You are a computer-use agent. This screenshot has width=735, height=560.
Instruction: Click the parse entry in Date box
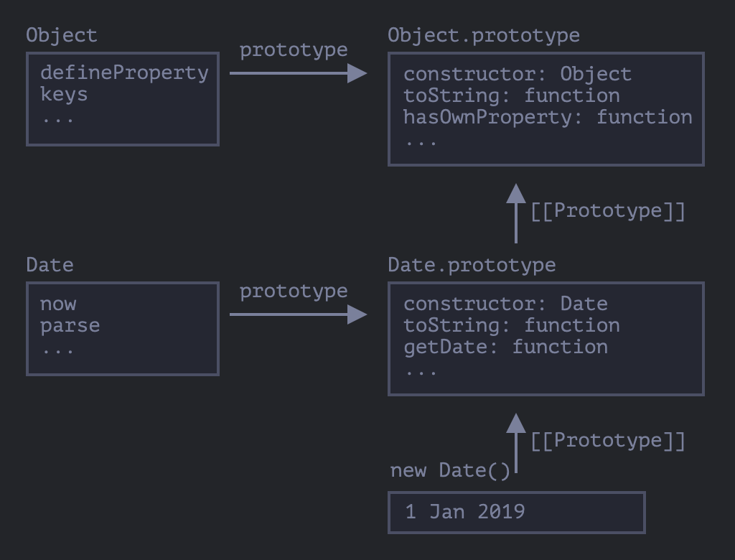tap(70, 325)
